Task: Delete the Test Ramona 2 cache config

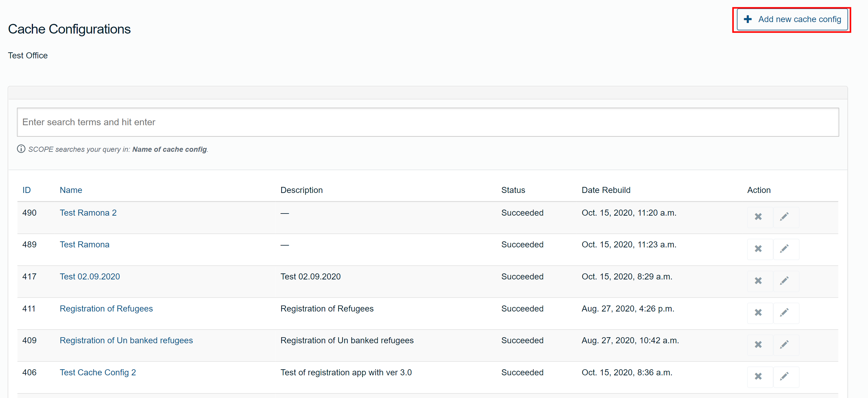Action: coord(758,217)
